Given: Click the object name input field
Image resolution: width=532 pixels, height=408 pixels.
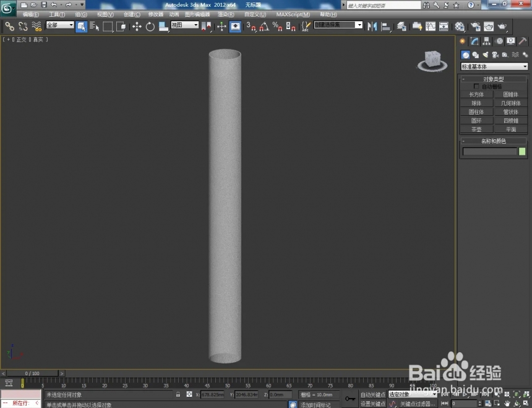Looking at the screenshot, I should click(489, 152).
